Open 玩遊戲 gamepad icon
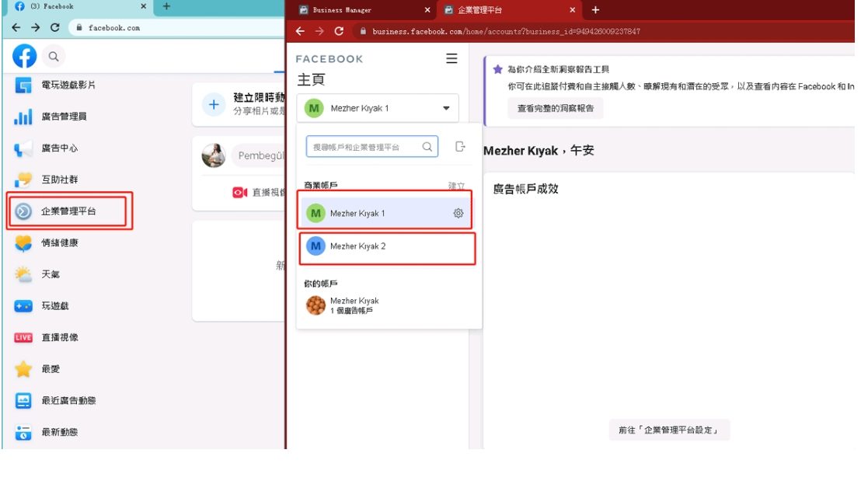Image resolution: width=868 pixels, height=488 pixels. 23,306
